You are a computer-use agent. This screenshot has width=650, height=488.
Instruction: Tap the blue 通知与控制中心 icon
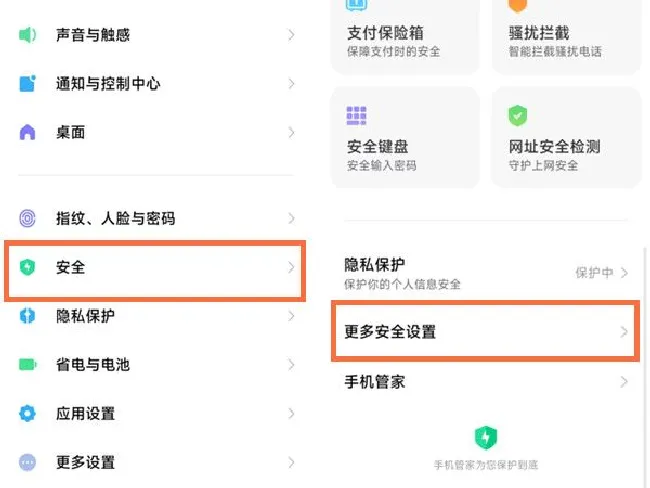27,83
